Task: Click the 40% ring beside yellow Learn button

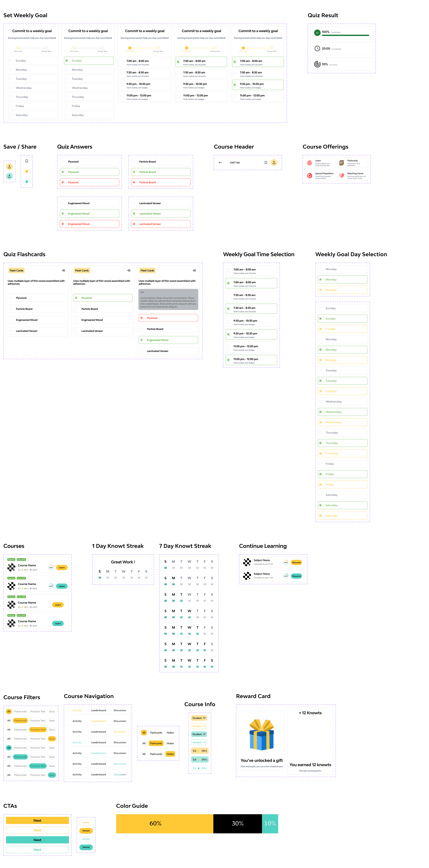Action: (51, 567)
